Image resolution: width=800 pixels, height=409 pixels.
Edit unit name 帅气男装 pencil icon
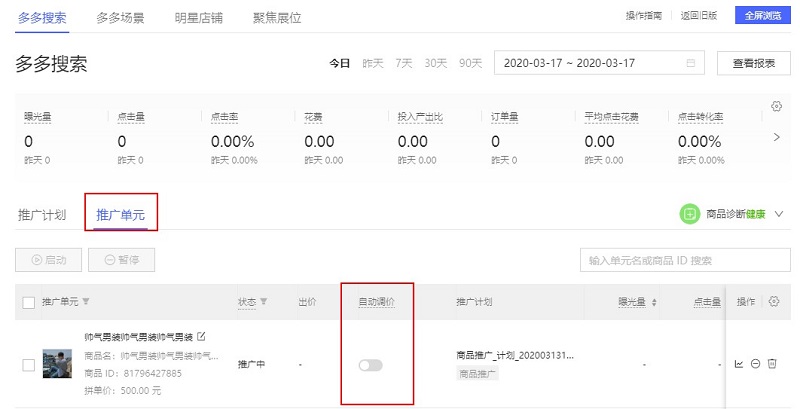point(201,336)
